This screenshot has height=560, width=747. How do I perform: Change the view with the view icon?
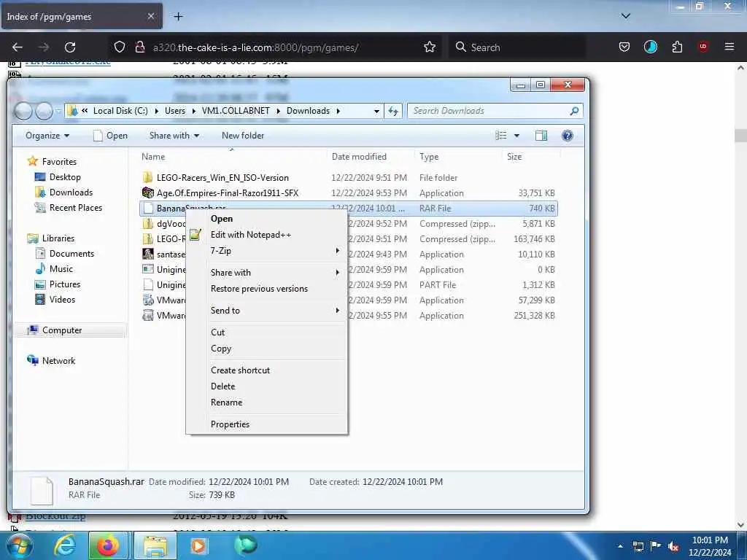pos(500,136)
